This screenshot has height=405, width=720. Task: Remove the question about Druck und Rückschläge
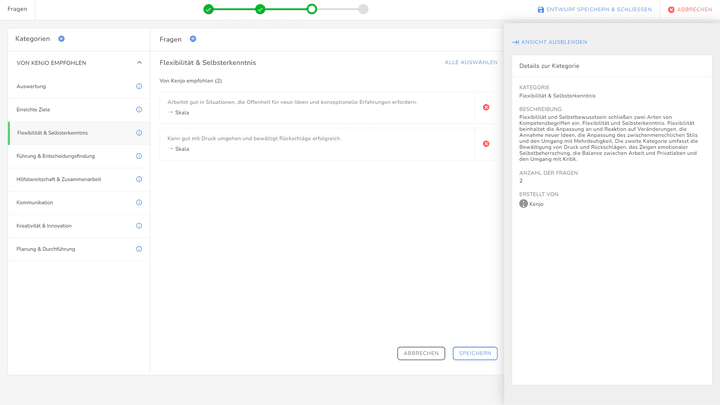tap(486, 143)
